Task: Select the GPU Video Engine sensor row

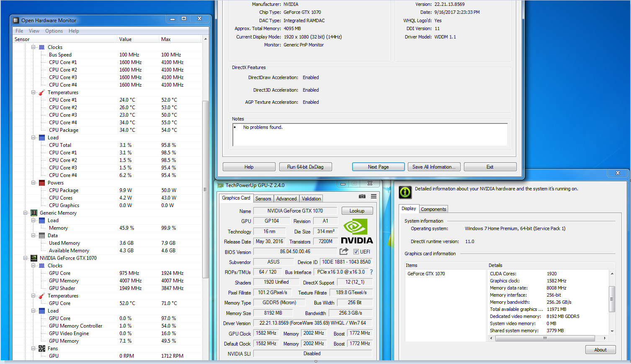Action: 108,333
